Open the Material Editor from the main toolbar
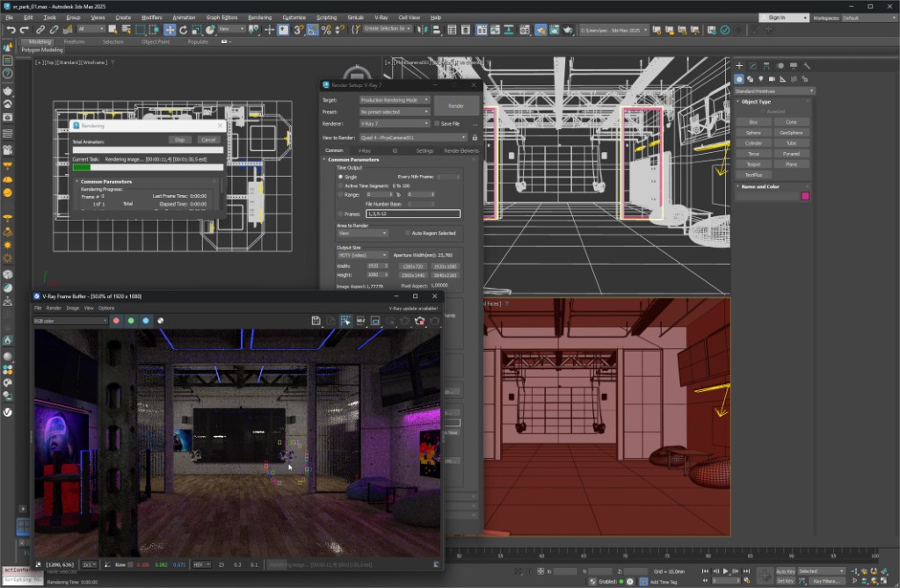Image resolution: width=900 pixels, height=588 pixels. tap(482, 30)
